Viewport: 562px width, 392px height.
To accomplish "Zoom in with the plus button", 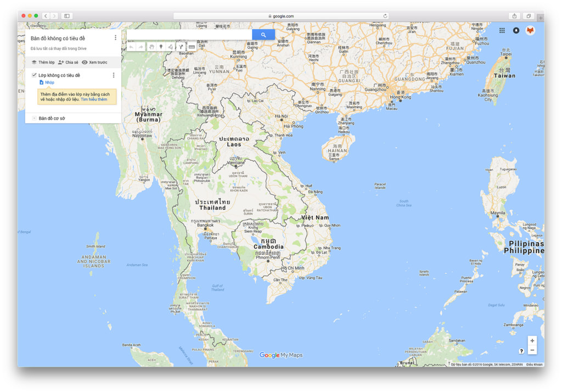I will click(532, 341).
